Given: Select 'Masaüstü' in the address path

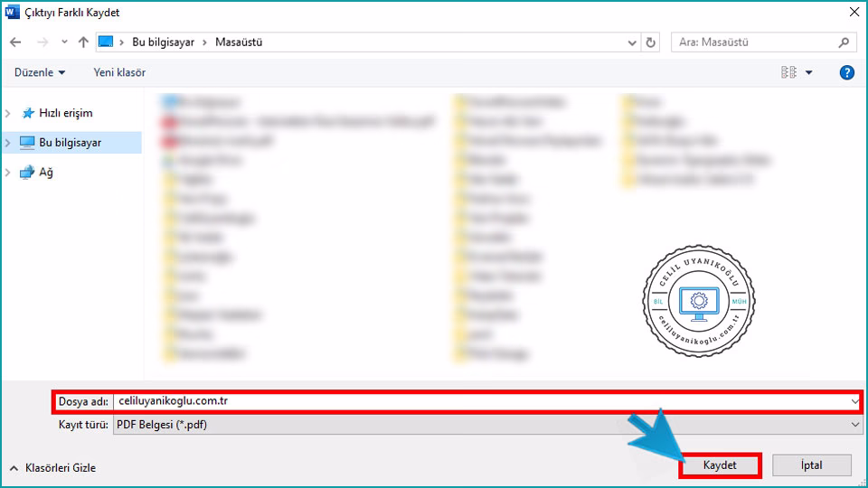Looking at the screenshot, I should (239, 42).
